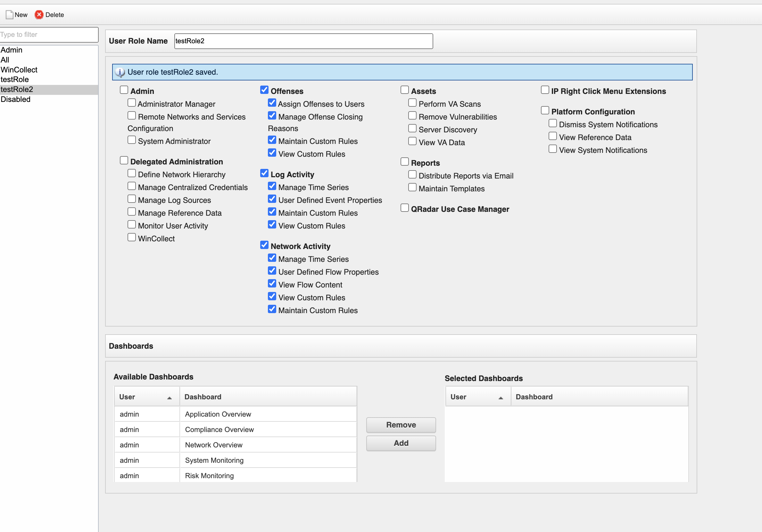Viewport: 762px width, 532px height.
Task: Enable Platform Configuration checkbox
Action: coord(545,111)
